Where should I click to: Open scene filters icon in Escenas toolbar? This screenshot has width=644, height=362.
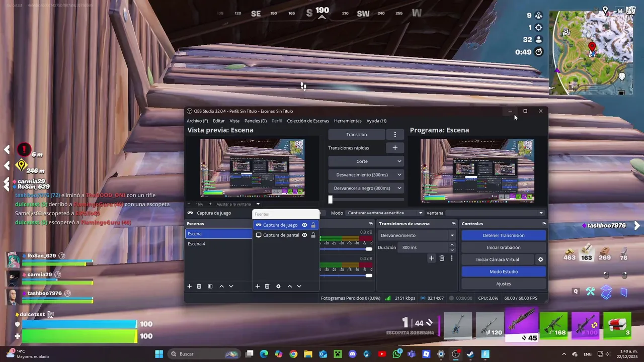tap(210, 286)
